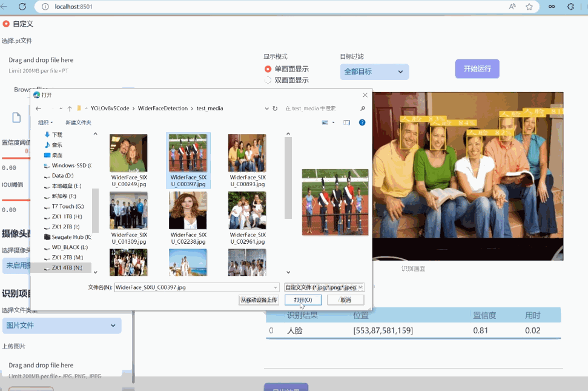Viewport: 588px width, 391px height.
Task: Click the 置信度 column header
Action: coord(484,316)
